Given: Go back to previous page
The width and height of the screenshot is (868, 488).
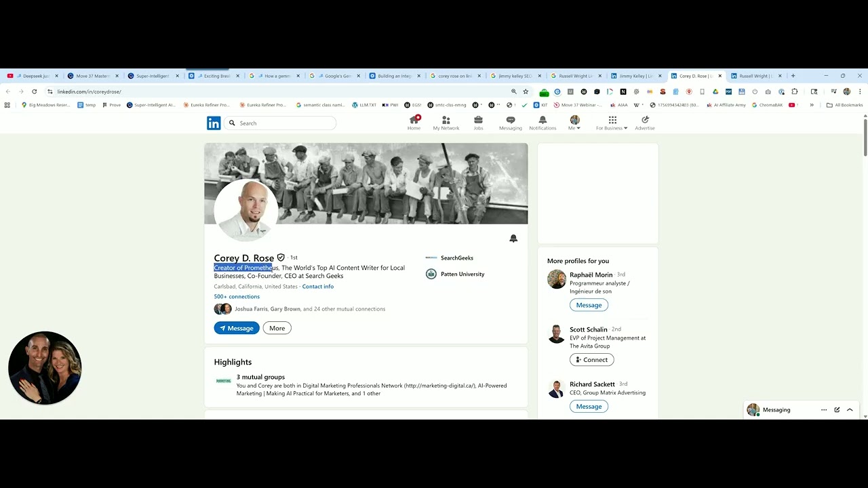Looking at the screenshot, I should click(8, 91).
